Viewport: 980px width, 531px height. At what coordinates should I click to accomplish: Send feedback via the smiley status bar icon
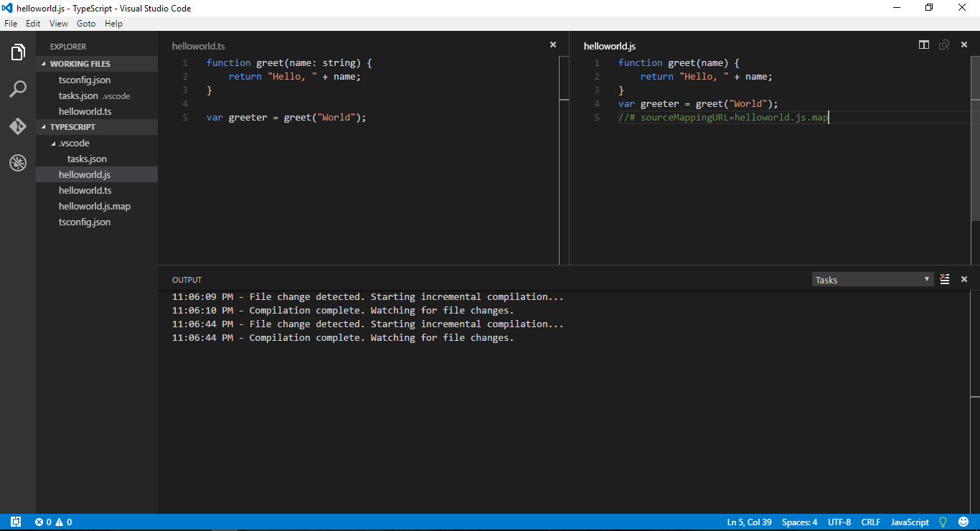[962, 522]
